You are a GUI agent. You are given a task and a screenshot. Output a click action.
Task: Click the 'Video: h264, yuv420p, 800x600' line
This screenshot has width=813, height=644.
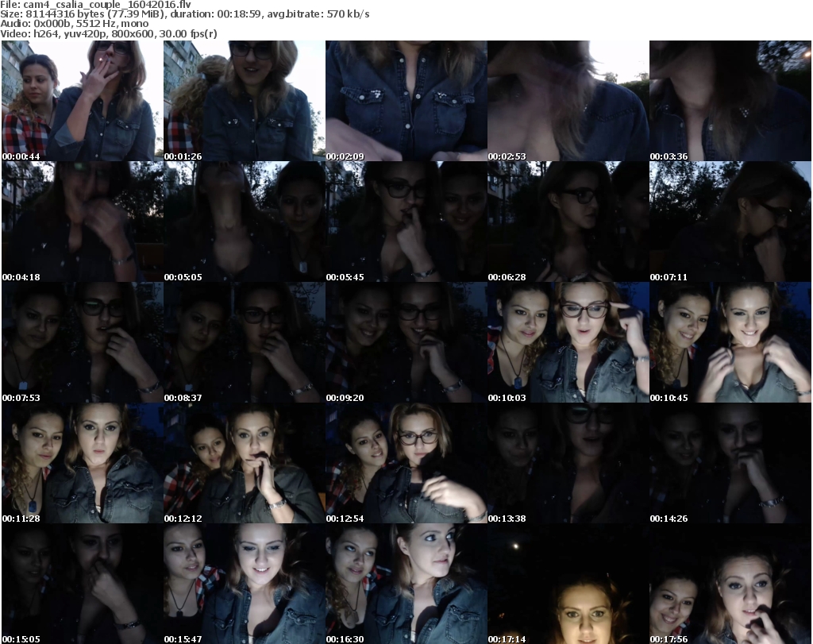(x=109, y=33)
